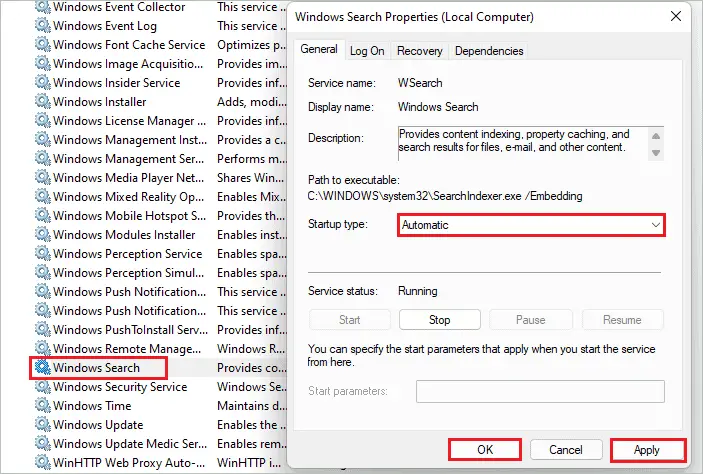Open the Dependencies tab

coord(489,51)
